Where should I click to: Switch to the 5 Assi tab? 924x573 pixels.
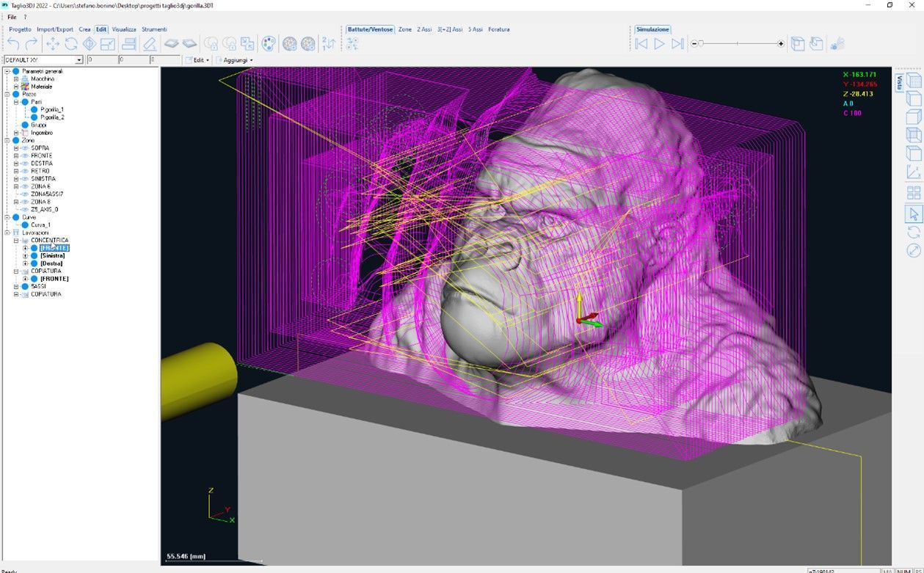pos(476,29)
